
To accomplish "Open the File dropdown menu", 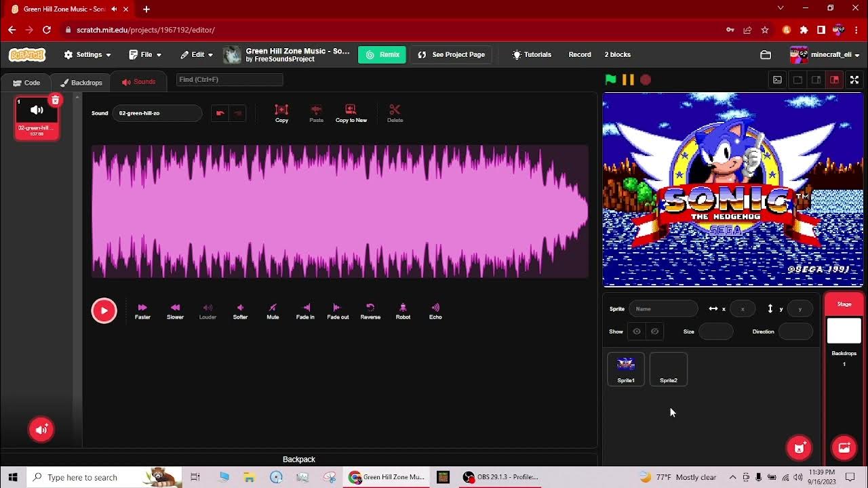I will [x=145, y=54].
